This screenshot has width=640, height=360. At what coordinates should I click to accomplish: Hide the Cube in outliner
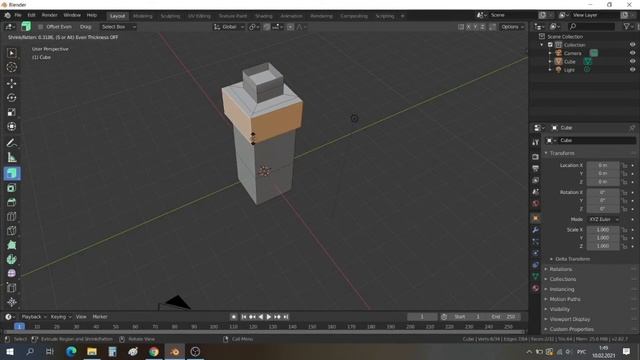(x=632, y=61)
